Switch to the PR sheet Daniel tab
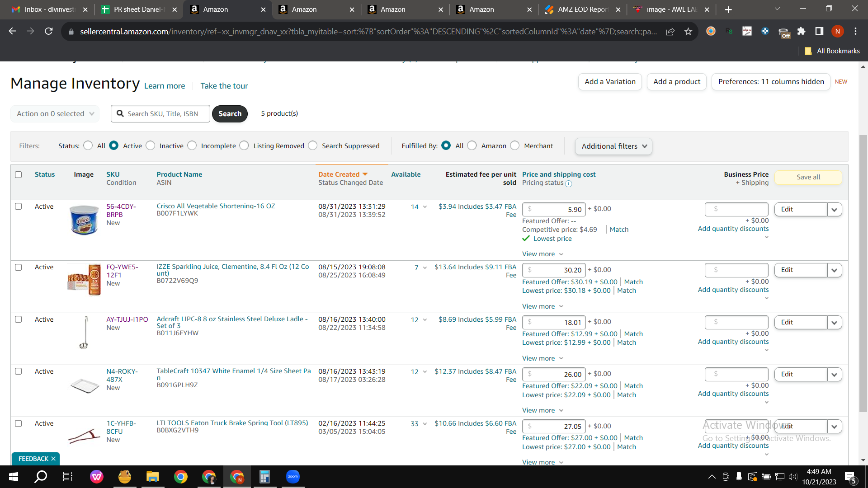The image size is (868, 488). [139, 9]
